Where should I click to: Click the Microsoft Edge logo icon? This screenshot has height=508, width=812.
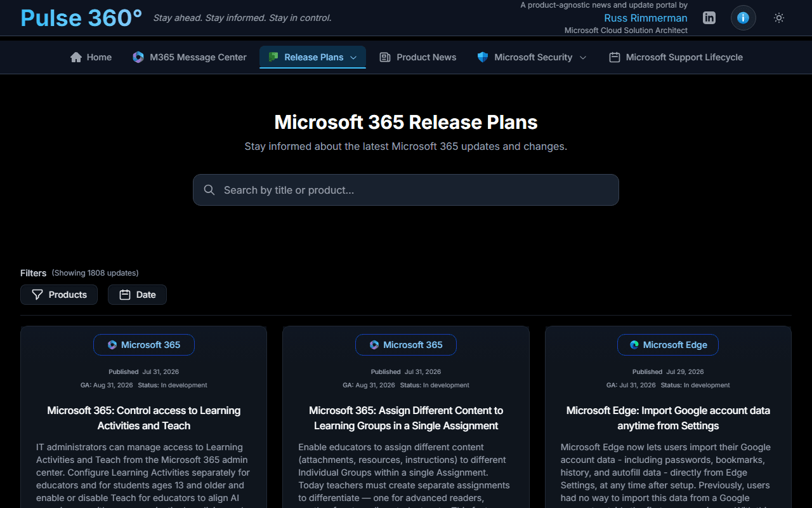coord(634,345)
